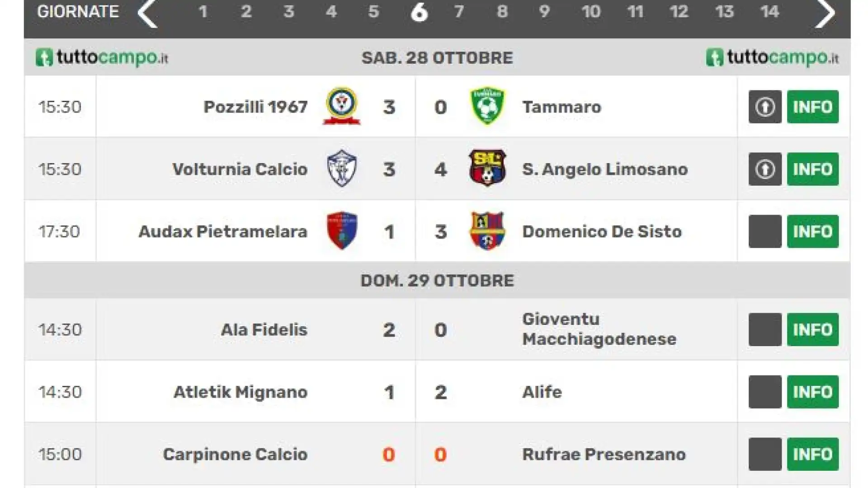Select giornata 7
This screenshot has width=868, height=488.
[x=459, y=11]
